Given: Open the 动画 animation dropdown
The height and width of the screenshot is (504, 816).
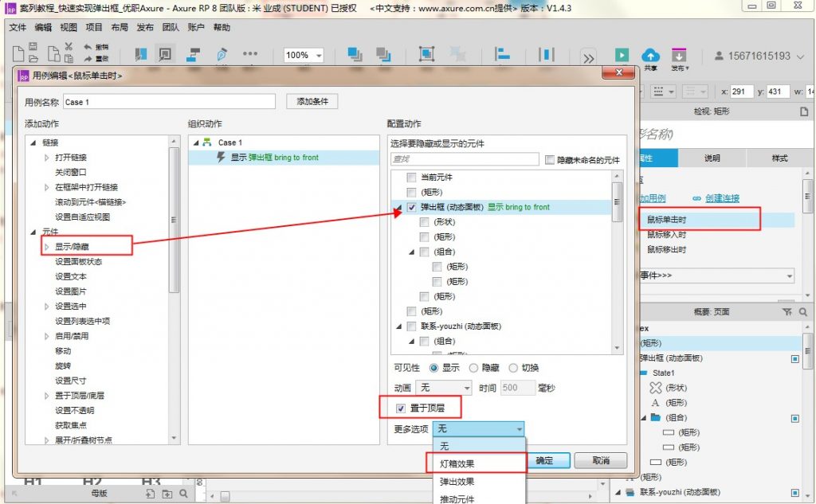Looking at the screenshot, I should point(444,388).
